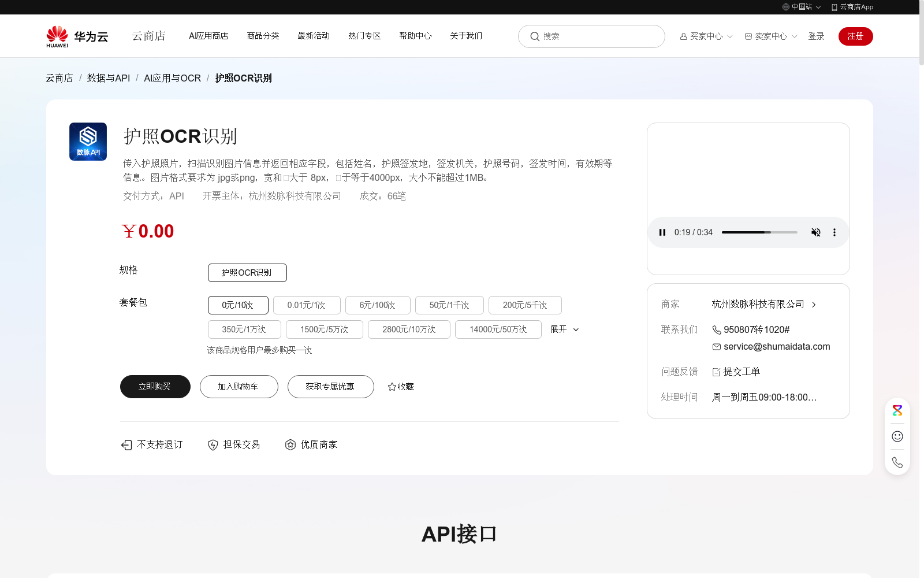Click the 买家中心 user icon
The width and height of the screenshot is (924, 578).
684,36
